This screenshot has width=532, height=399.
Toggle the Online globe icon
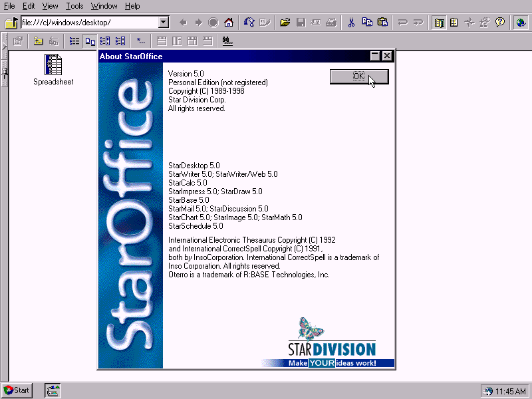tap(521, 23)
